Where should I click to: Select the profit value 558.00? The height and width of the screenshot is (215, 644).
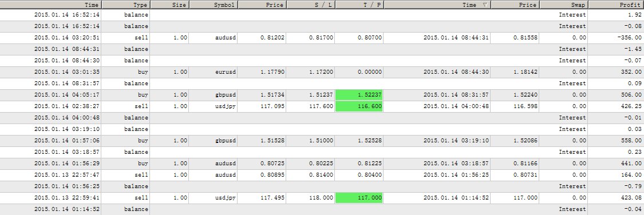(x=631, y=140)
